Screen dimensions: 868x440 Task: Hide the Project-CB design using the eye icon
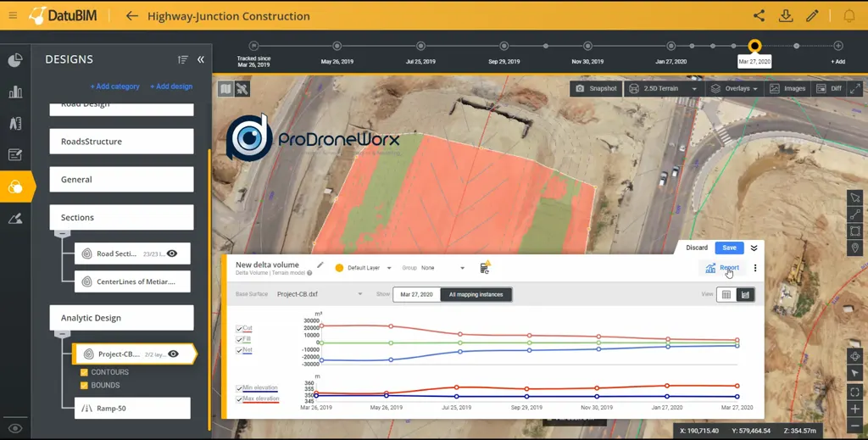click(173, 354)
